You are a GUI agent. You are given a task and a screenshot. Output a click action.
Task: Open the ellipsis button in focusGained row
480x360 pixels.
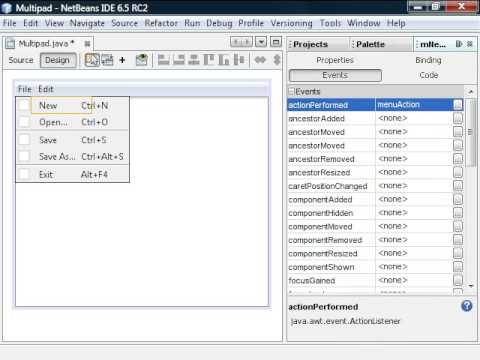pyautogui.click(x=458, y=280)
